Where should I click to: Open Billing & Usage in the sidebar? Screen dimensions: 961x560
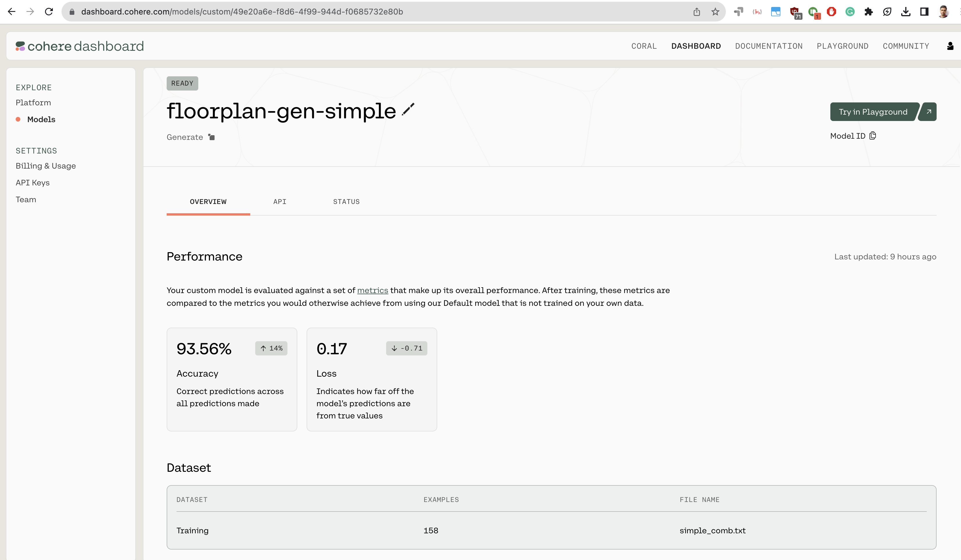click(46, 166)
